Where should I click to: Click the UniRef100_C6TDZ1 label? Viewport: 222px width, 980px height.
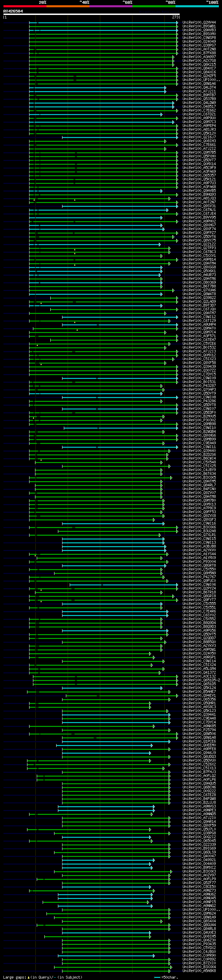199,114
